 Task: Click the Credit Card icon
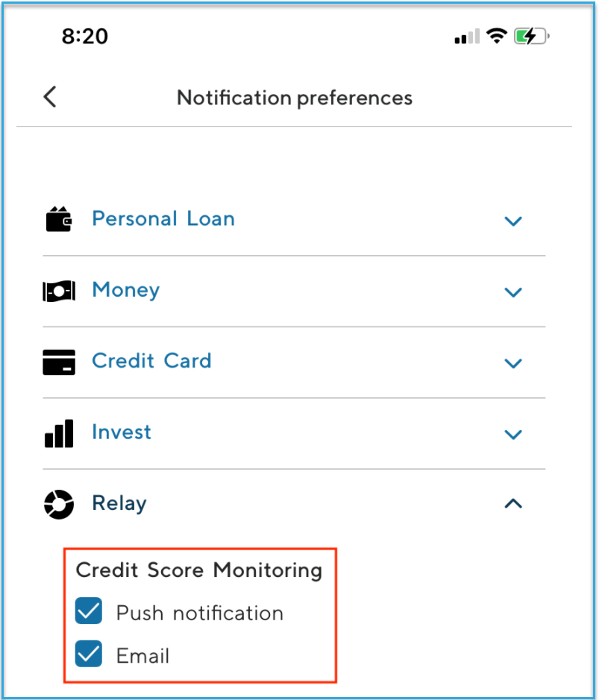[59, 362]
